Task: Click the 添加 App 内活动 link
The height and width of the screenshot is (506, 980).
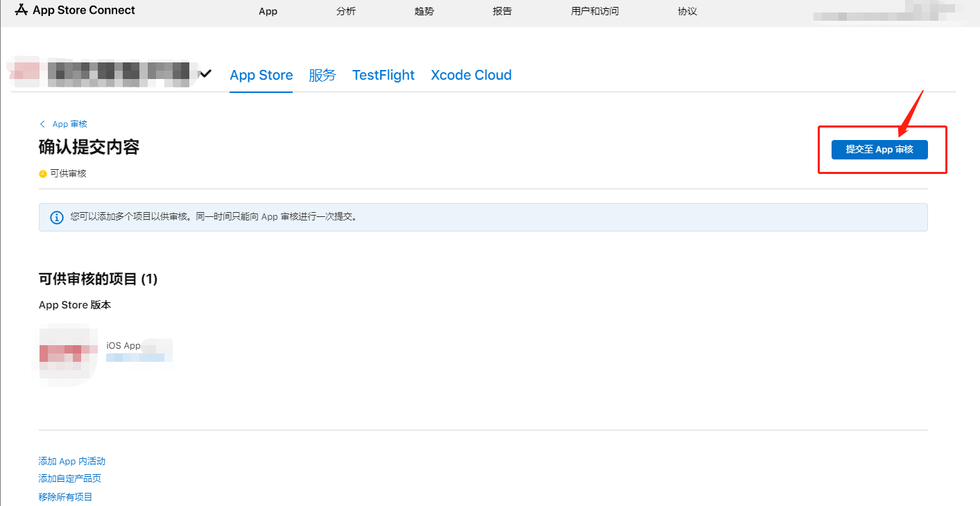Action: (x=72, y=461)
